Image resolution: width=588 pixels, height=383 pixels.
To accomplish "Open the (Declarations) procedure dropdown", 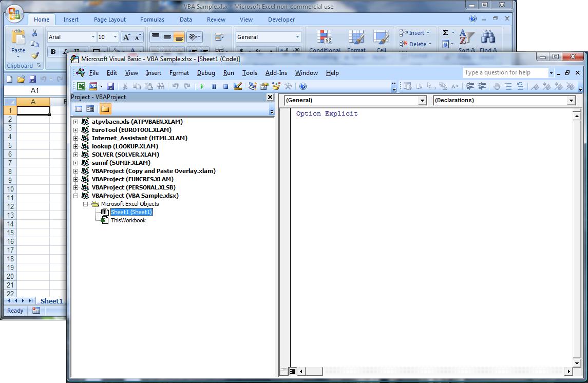I will pos(571,101).
